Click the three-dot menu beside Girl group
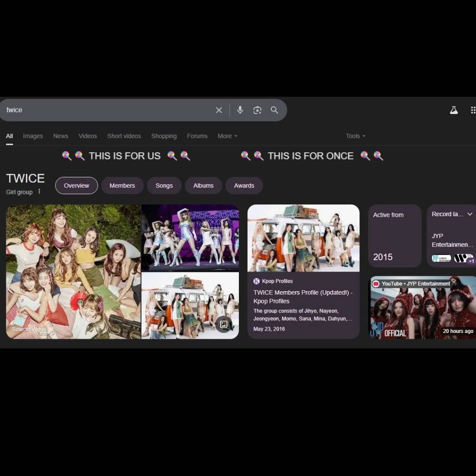This screenshot has width=476, height=476. [40, 192]
